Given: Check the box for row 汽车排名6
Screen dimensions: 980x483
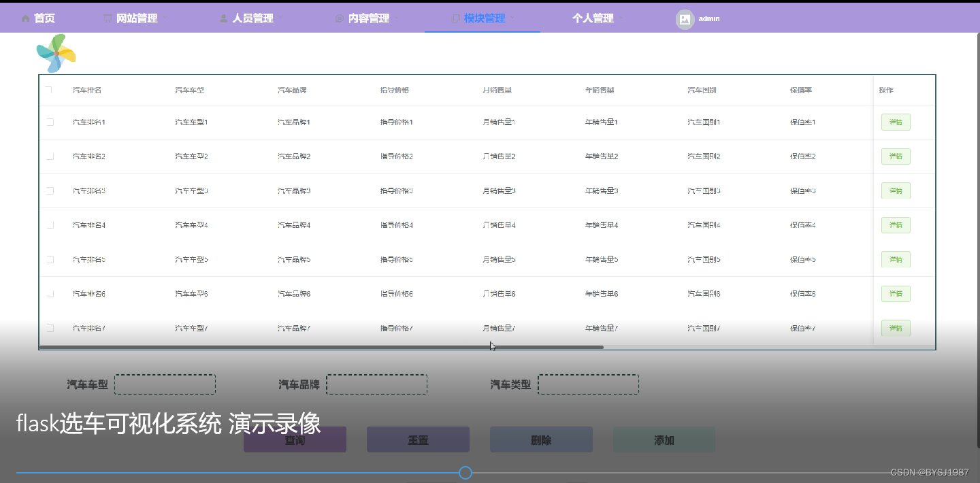Looking at the screenshot, I should tap(50, 294).
